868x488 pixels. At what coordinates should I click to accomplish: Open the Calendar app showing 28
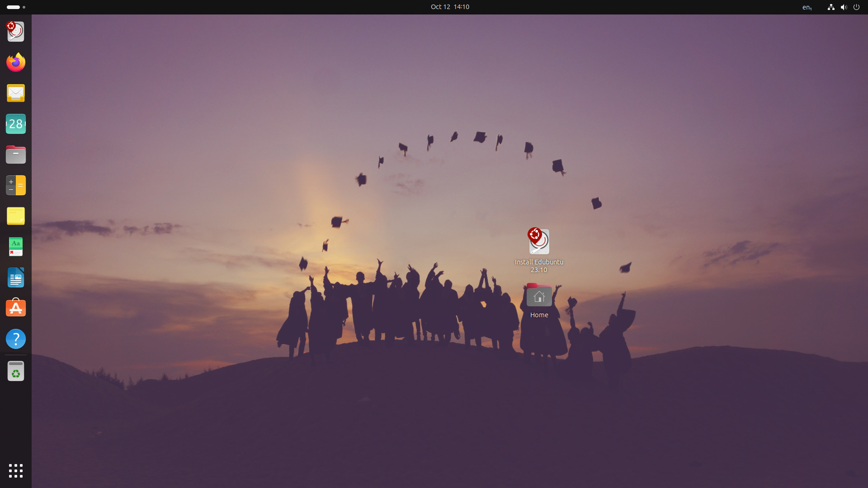[x=16, y=124]
